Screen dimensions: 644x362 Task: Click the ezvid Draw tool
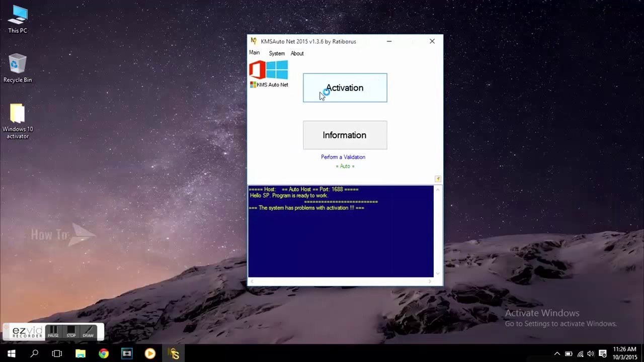tap(88, 332)
